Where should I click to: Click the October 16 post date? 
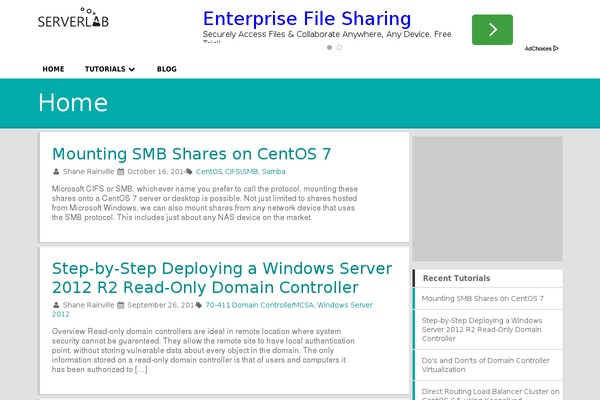[156, 171]
